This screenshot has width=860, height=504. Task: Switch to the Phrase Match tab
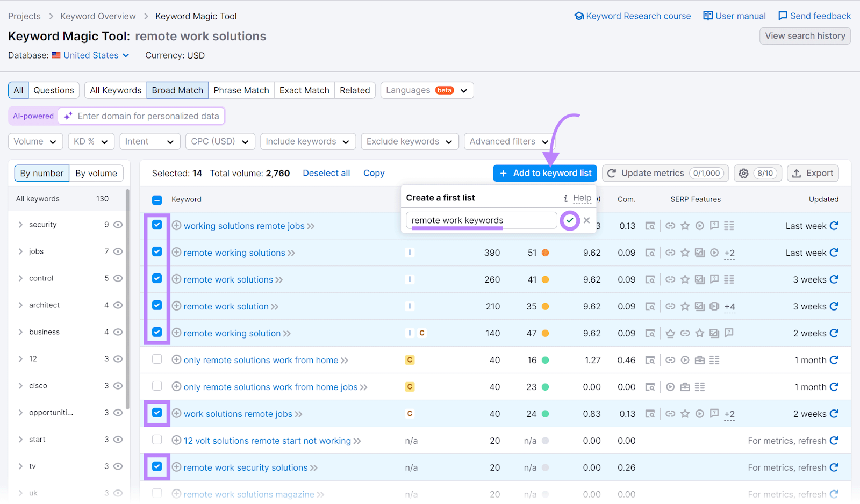click(241, 90)
